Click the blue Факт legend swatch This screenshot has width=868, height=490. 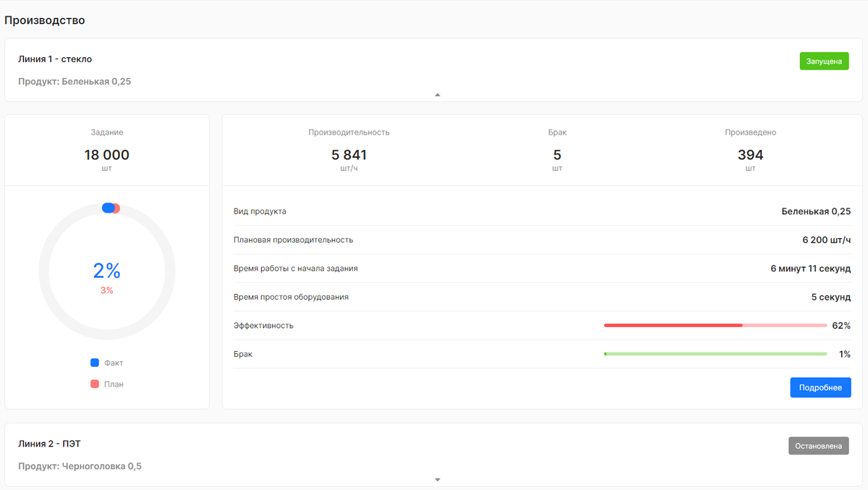coord(95,363)
